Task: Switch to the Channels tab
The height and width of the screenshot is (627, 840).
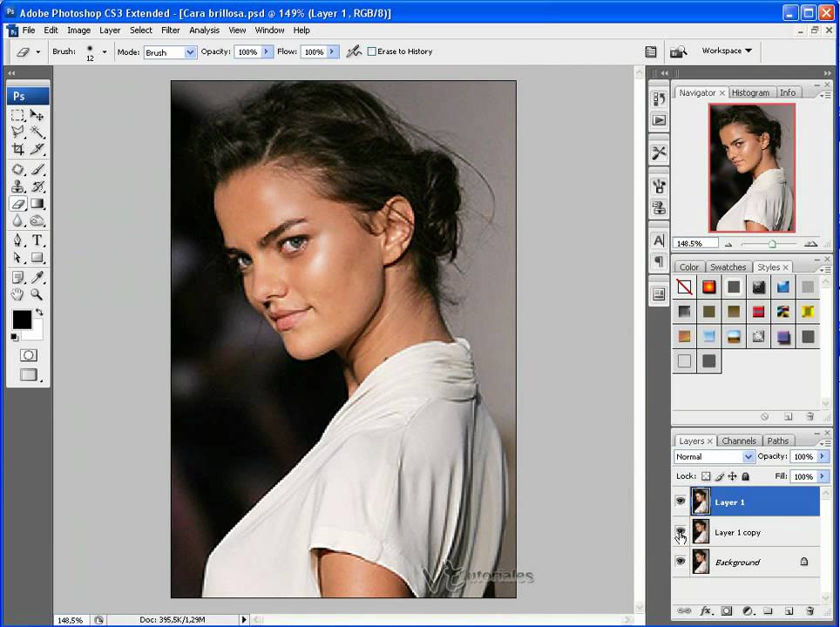Action: coord(739,441)
